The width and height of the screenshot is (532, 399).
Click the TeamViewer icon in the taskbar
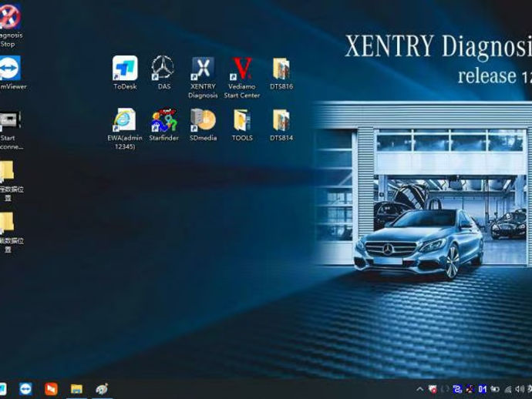click(25, 388)
